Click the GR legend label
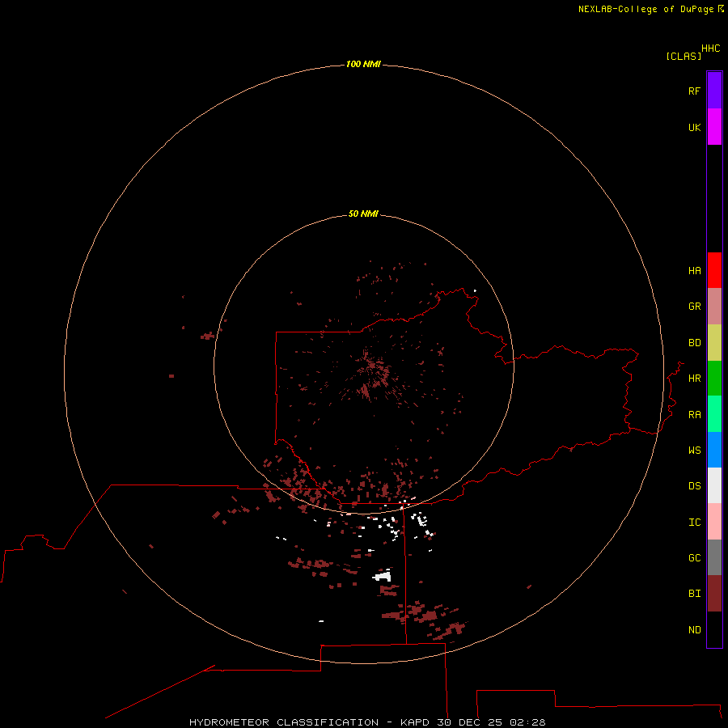 (694, 307)
